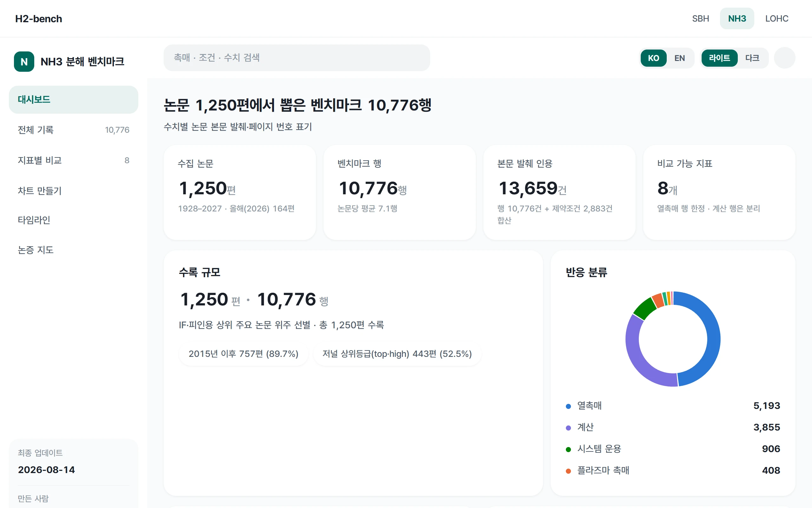
Task: Open 차트 만들기 in sidebar
Action: coord(74,190)
